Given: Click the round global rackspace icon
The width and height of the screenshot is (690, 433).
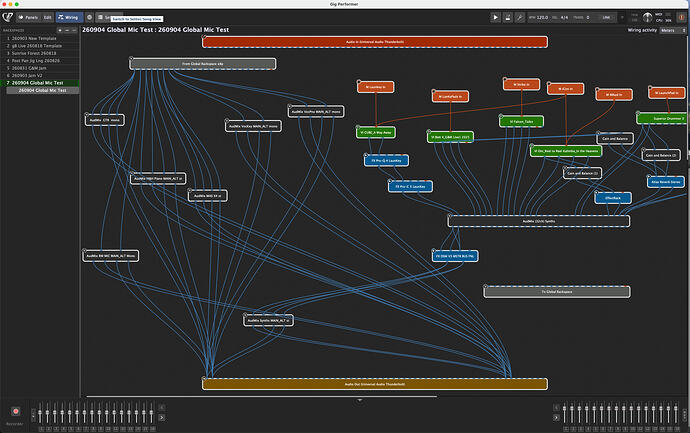Looking at the screenshot, I should coord(89,18).
